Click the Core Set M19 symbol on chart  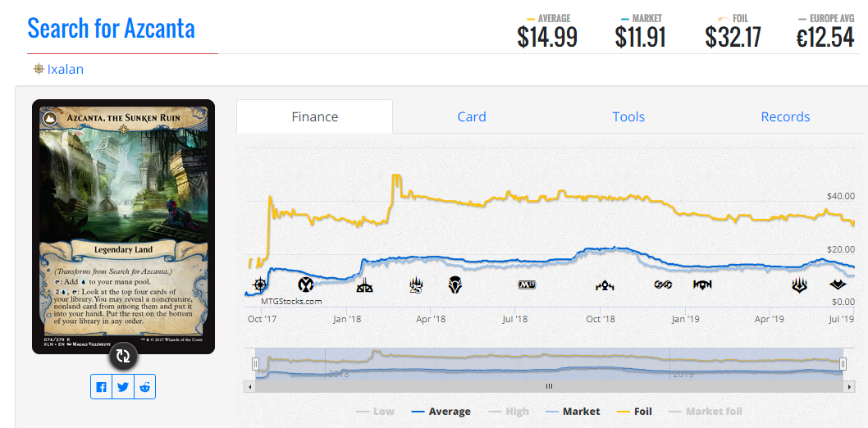coord(527,285)
